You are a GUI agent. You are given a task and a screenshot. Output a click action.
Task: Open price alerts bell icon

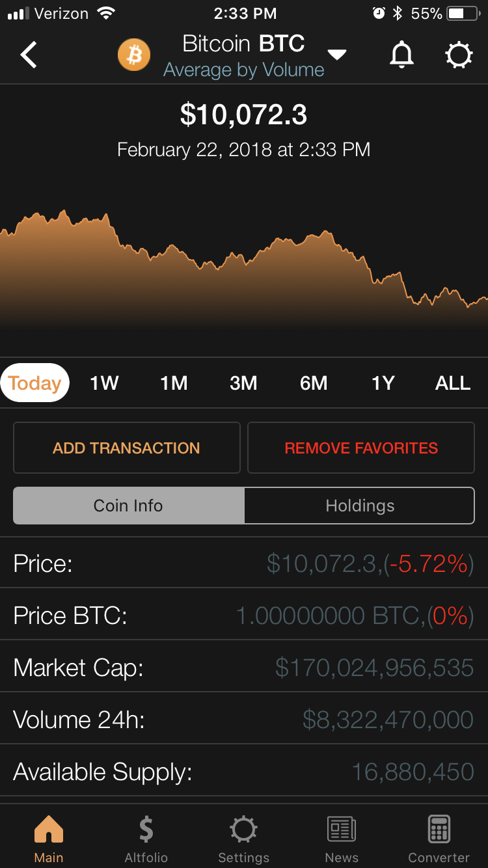pos(401,55)
